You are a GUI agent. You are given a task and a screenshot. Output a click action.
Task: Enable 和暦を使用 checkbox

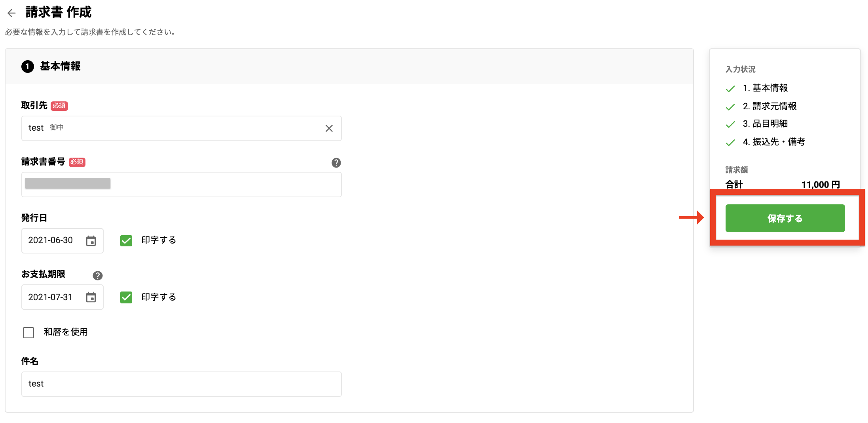point(28,332)
